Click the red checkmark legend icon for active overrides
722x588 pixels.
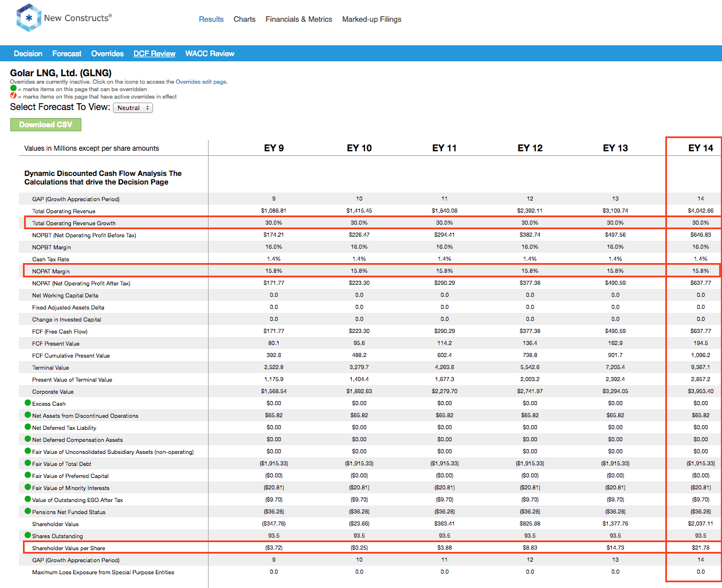14,96
